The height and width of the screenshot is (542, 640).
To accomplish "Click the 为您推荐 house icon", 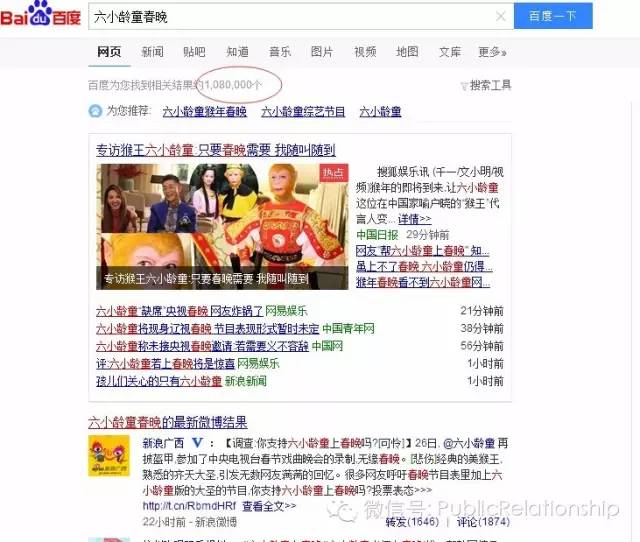I will pos(95,111).
